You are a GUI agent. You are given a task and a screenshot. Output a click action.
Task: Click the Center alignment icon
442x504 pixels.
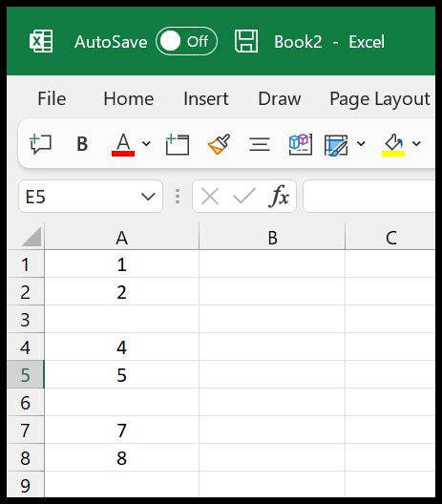[260, 144]
